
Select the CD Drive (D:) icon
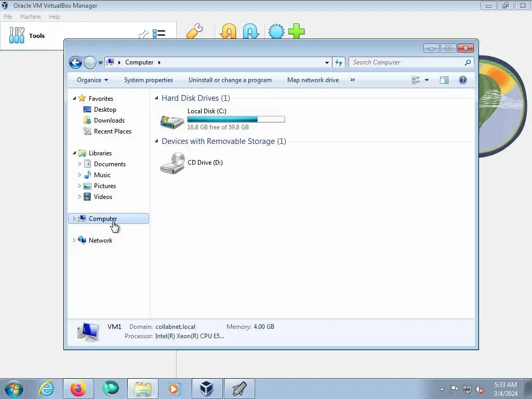pyautogui.click(x=172, y=163)
